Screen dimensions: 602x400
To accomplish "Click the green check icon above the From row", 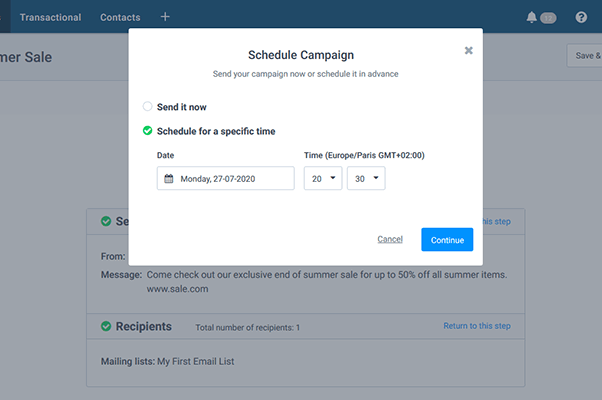I will [x=106, y=221].
